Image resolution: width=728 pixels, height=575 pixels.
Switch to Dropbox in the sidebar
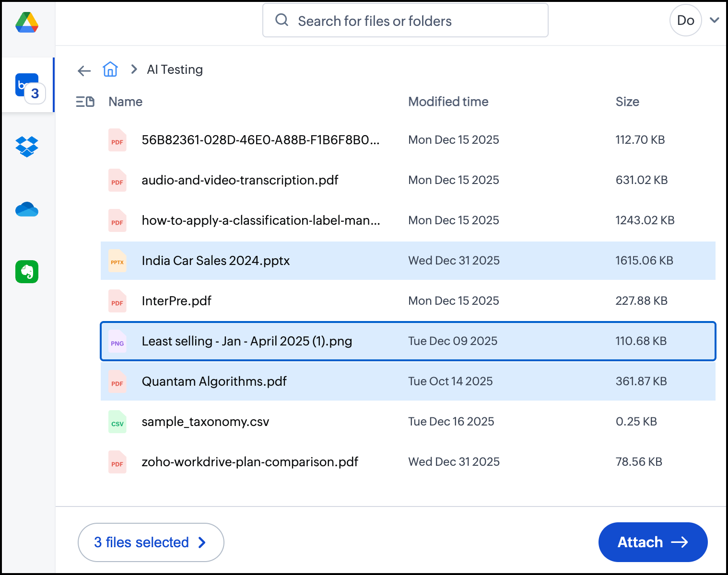pos(27,146)
